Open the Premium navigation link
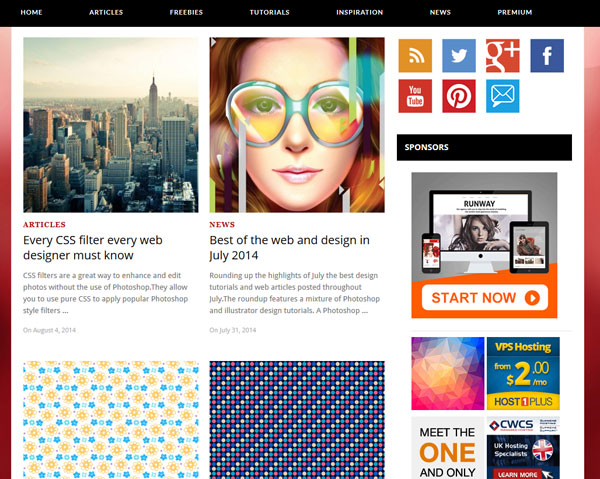The image size is (600, 479). coord(514,13)
